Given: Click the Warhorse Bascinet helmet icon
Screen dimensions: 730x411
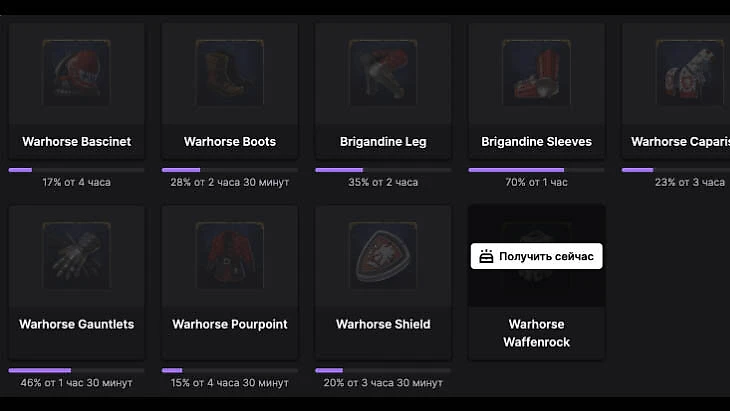Looking at the screenshot, I should (76, 73).
